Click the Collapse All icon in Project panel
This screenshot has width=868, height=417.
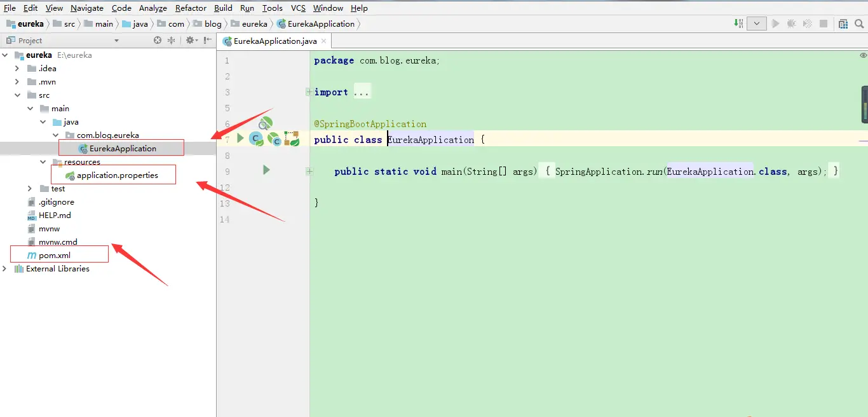click(171, 40)
